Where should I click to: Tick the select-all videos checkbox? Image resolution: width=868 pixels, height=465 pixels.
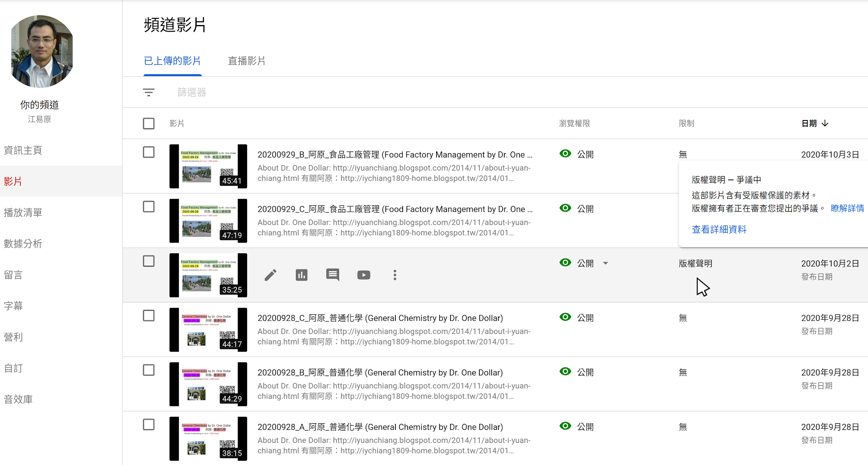tap(148, 123)
